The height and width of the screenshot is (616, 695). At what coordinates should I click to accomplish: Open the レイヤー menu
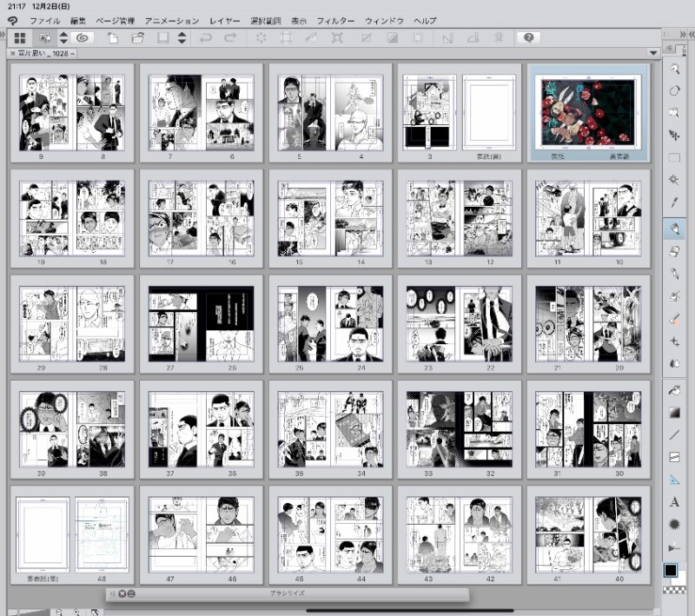225,21
